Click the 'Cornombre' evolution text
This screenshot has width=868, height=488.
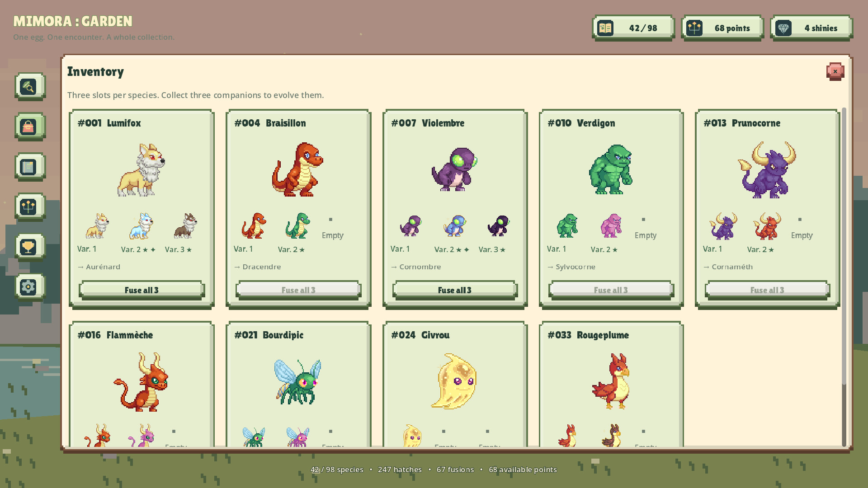(420, 267)
